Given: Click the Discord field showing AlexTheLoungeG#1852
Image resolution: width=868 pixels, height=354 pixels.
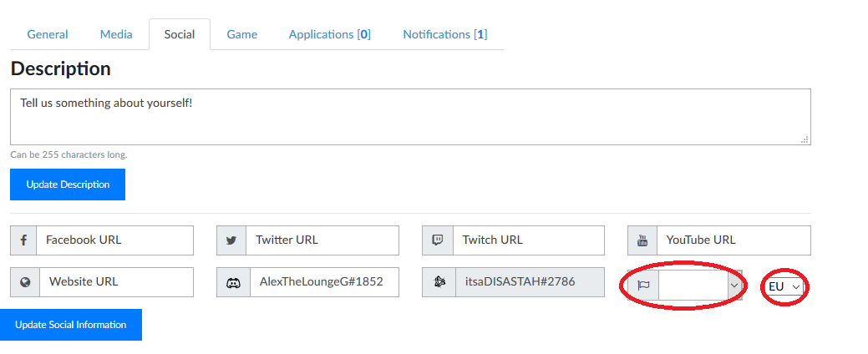Looking at the screenshot, I should pos(324,282).
